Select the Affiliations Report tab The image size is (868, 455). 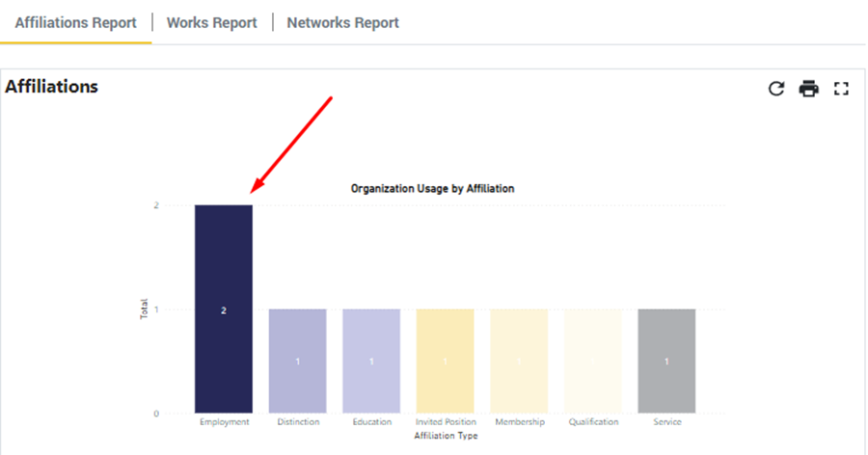(75, 22)
